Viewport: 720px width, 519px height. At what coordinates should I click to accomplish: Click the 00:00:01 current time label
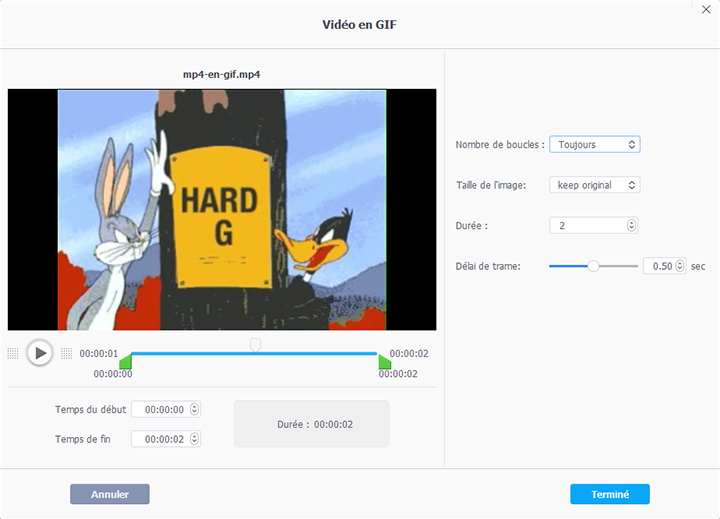coord(99,354)
